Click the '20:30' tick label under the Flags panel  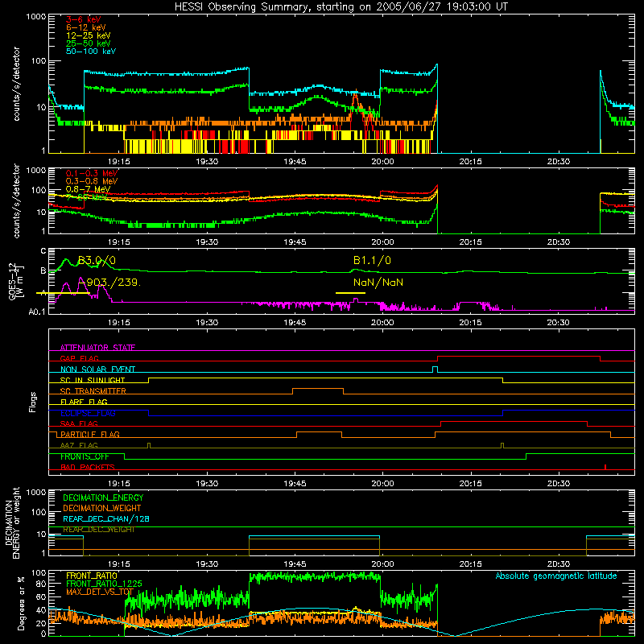pos(558,484)
